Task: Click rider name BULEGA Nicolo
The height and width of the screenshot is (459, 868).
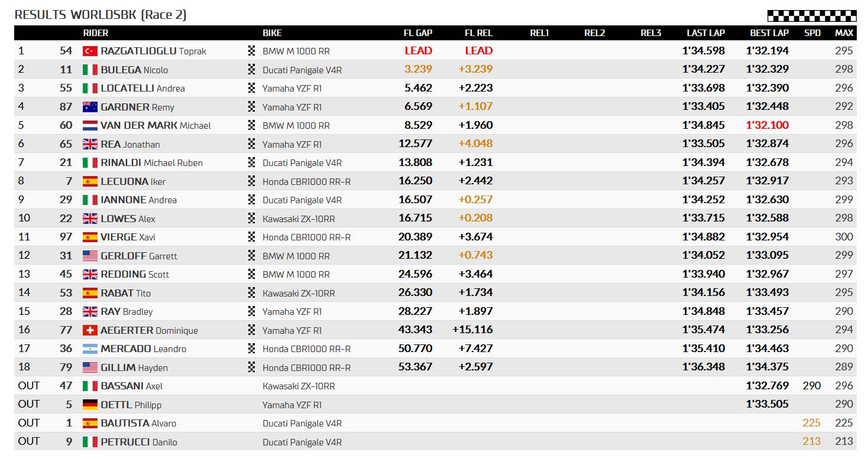Action: coord(134,70)
